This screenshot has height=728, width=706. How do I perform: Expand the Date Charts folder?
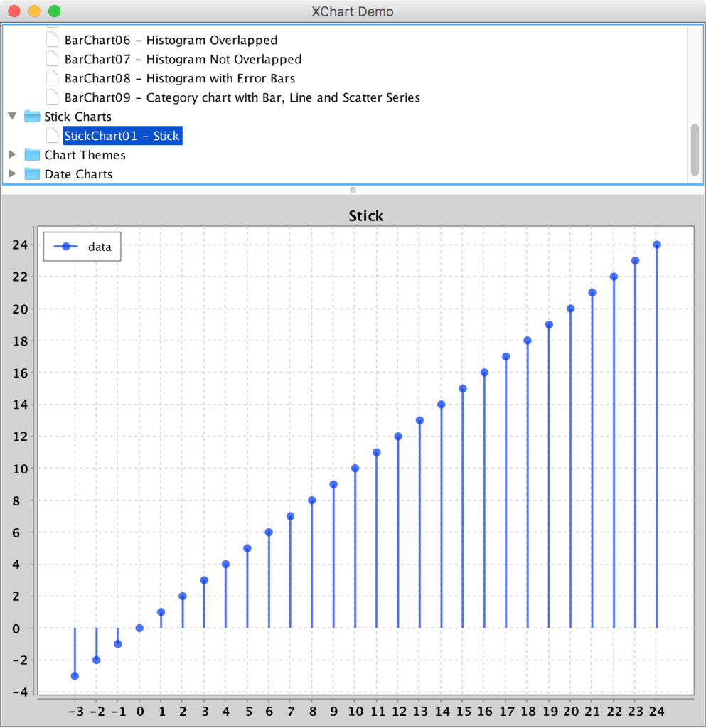(x=11, y=173)
